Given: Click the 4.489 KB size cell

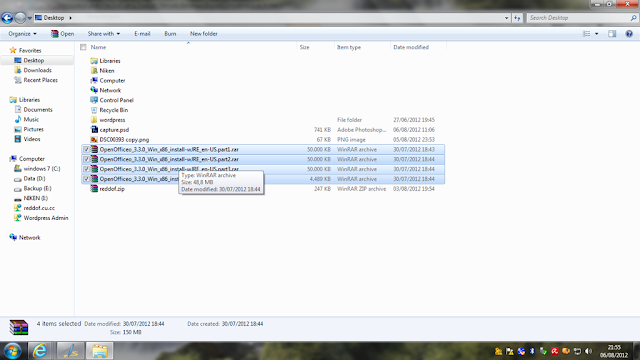Looking at the screenshot, I should click(320, 179).
